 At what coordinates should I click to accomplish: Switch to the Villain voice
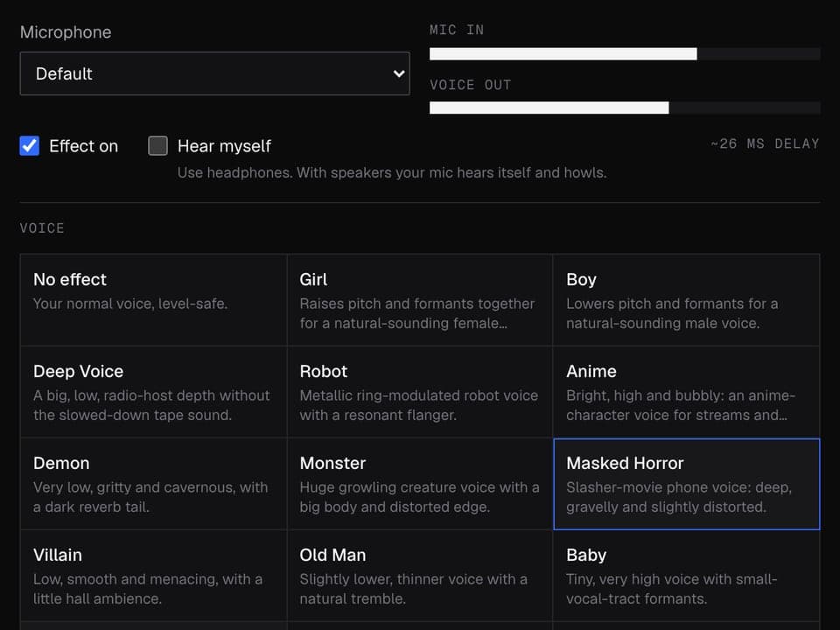click(153, 576)
